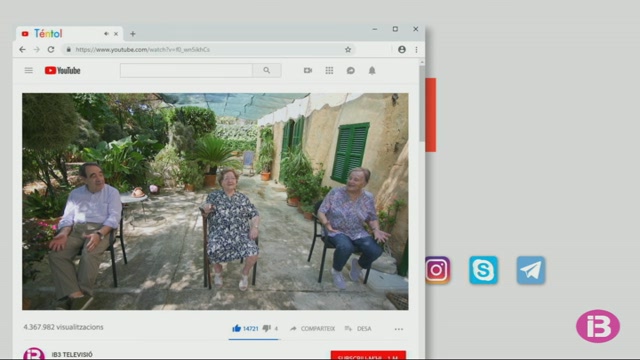The height and width of the screenshot is (360, 640).
Task: Click the video player to toggle playback
Action: [x=215, y=201]
